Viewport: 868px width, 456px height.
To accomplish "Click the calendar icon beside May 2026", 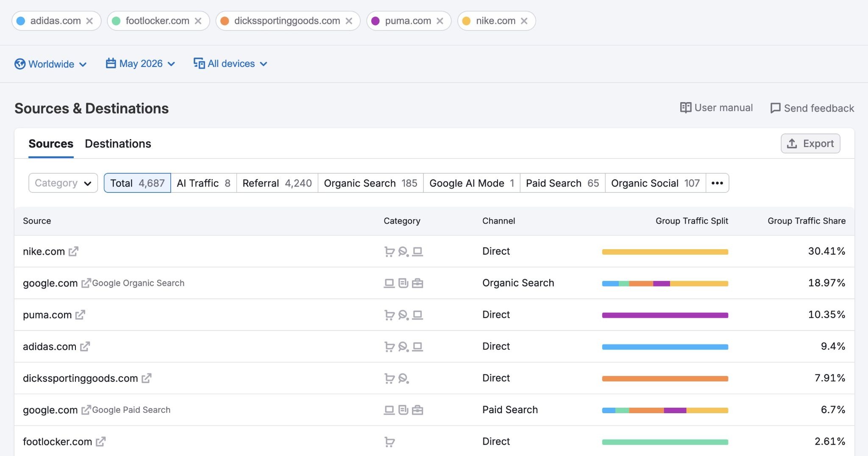I will click(x=111, y=63).
